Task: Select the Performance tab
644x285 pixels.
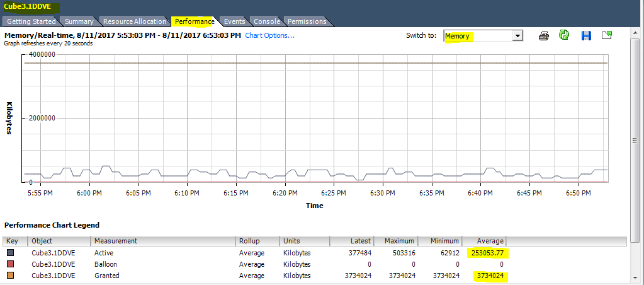Action: (195, 21)
